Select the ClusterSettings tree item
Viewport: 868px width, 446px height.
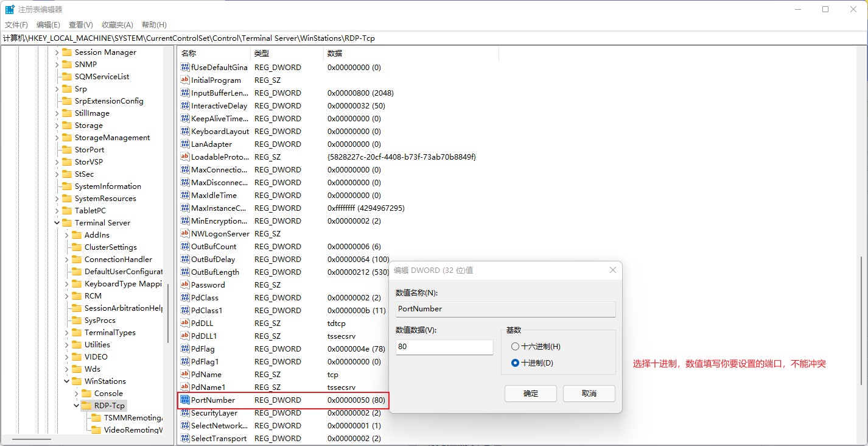(x=111, y=247)
